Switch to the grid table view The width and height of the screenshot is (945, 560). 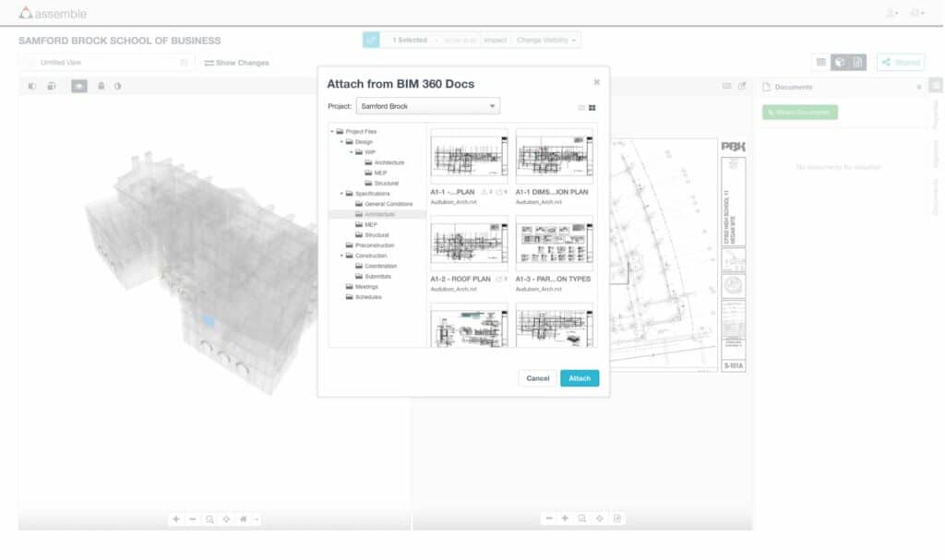tap(820, 62)
